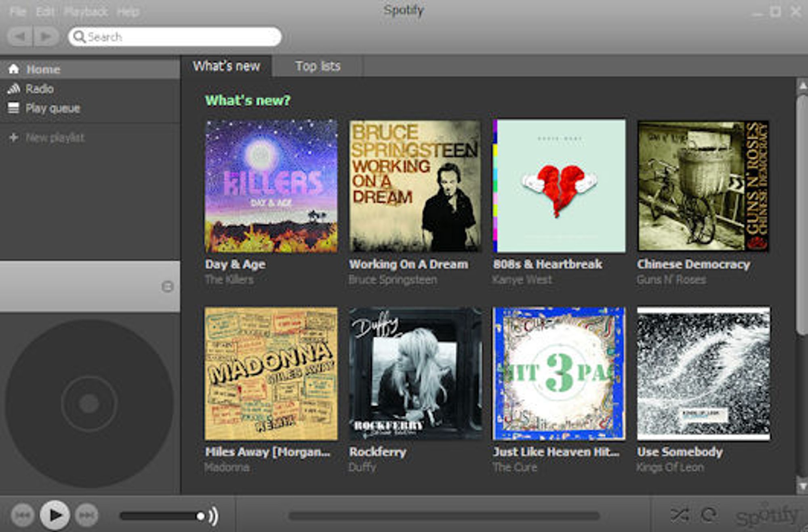808x532 pixels.
Task: Click the Working On A Dream title link
Action: 408,264
